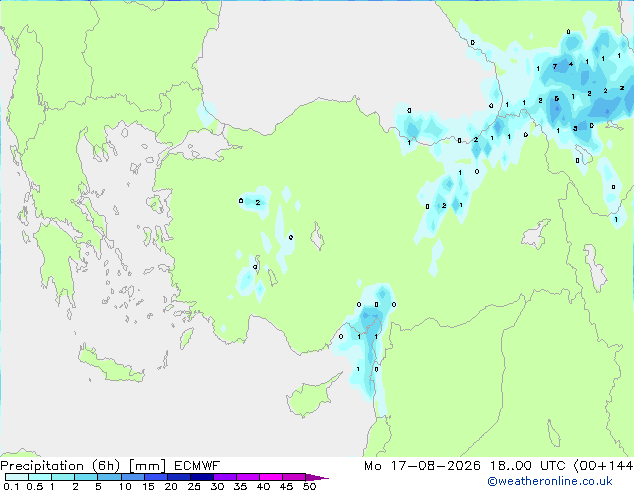Click the legend tick label 0.1
634x490 pixels.
tap(11, 486)
